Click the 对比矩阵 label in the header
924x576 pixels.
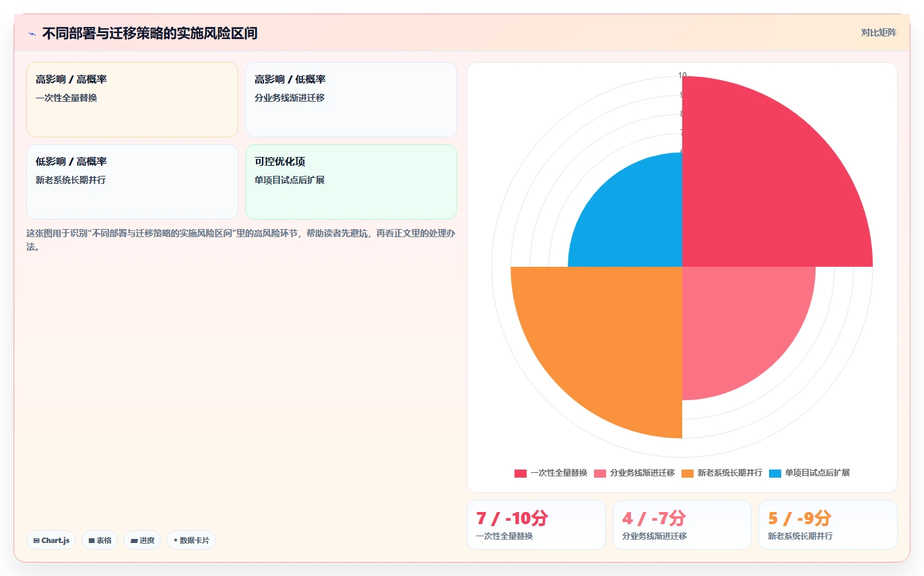(x=879, y=32)
